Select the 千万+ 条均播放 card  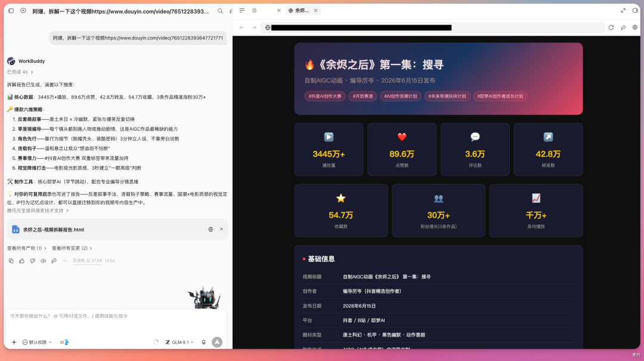tap(536, 211)
